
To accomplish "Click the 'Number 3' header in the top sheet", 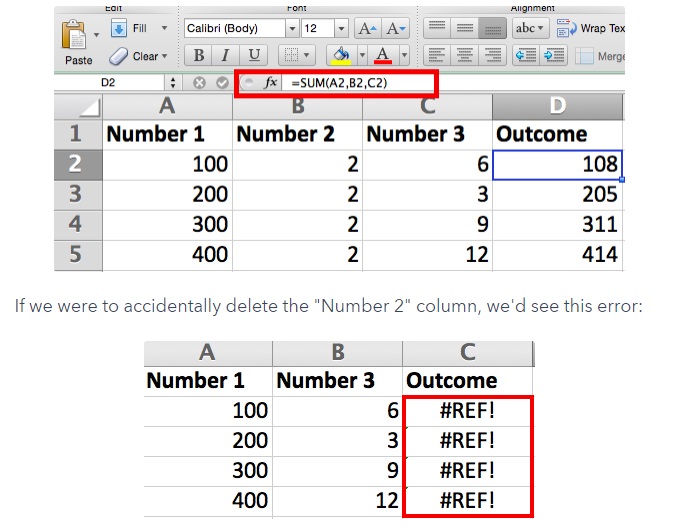I will 427,134.
